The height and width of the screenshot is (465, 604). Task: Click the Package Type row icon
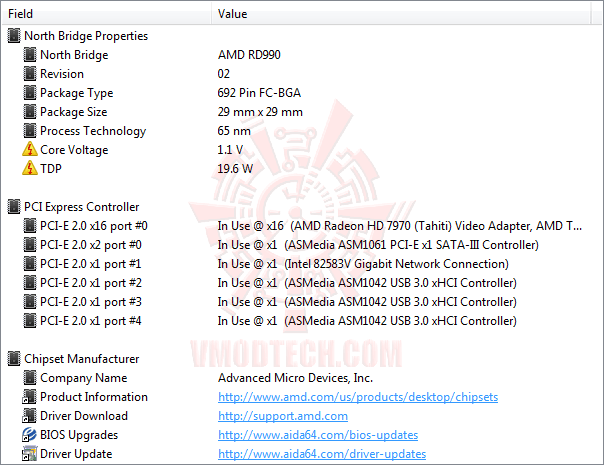pyautogui.click(x=29, y=93)
